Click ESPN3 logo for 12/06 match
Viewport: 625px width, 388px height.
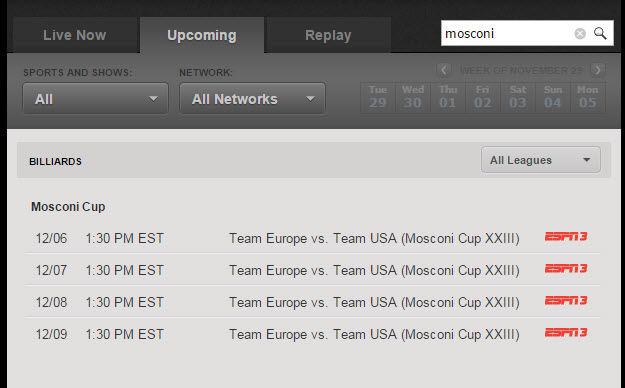click(566, 236)
